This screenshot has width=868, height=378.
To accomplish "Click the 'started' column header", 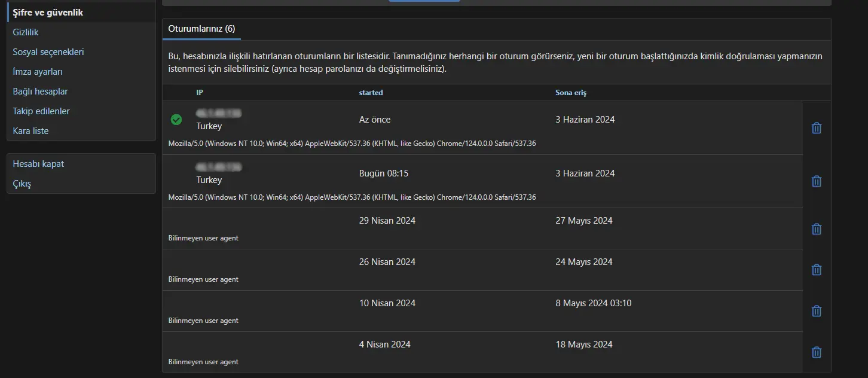I will click(x=371, y=93).
